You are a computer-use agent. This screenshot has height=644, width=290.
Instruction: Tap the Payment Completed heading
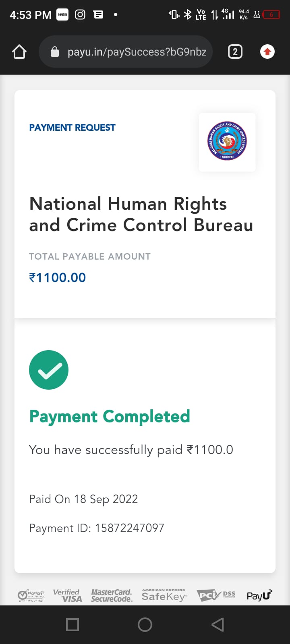click(110, 417)
